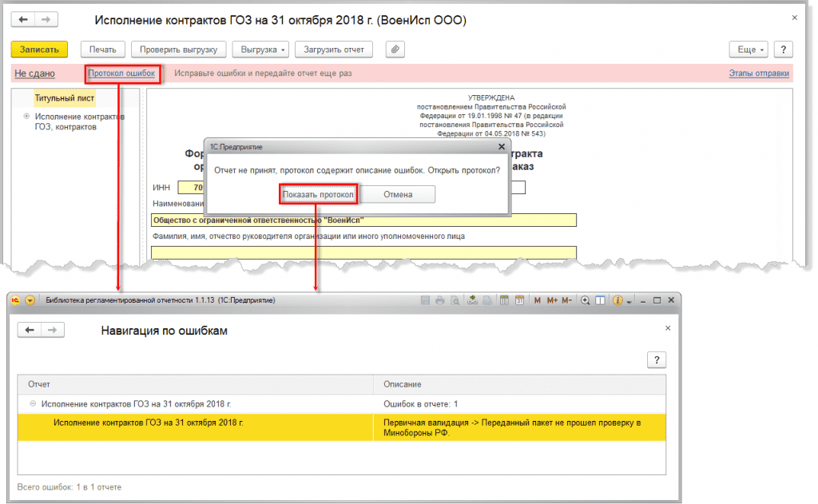
Task: Open the calculator icon in title toolbar
Action: coord(504,300)
